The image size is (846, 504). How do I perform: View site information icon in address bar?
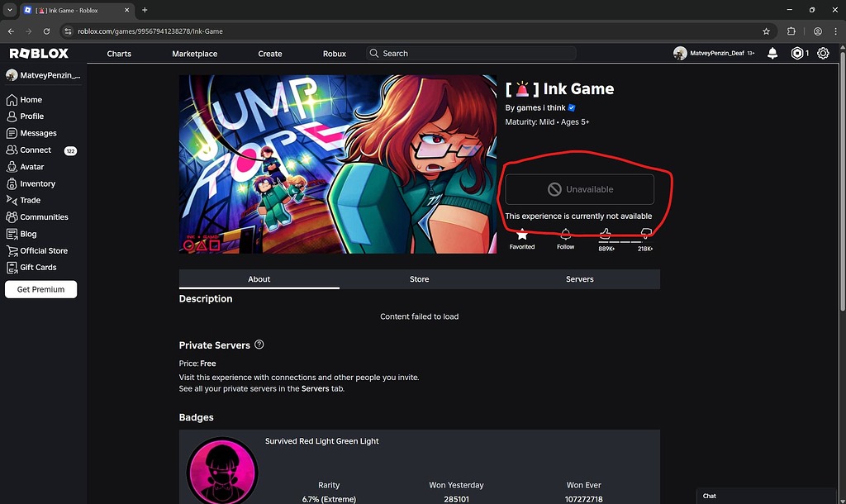68,31
